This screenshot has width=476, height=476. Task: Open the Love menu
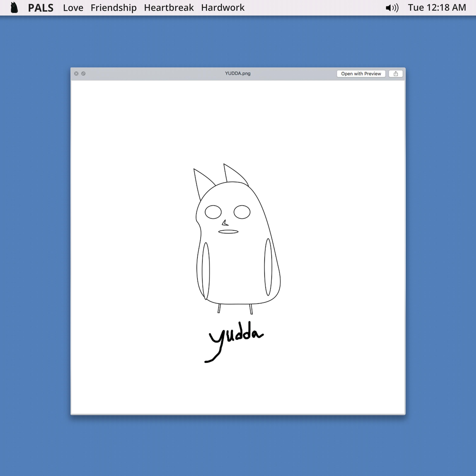click(x=73, y=8)
